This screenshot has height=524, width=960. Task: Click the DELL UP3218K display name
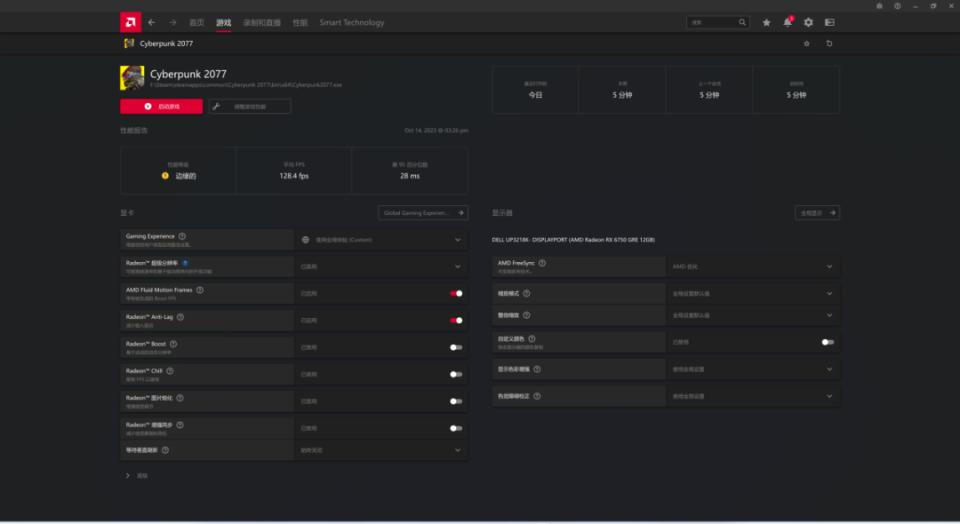tap(573, 240)
